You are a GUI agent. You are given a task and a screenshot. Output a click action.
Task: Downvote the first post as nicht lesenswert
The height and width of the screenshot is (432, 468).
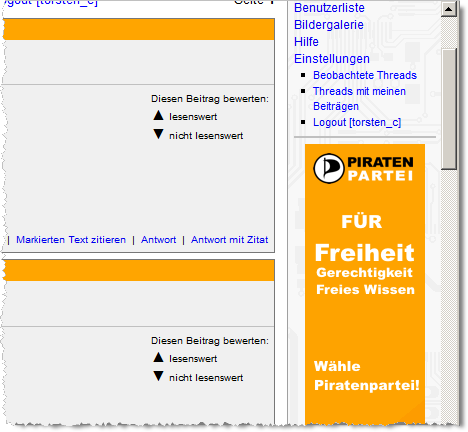click(x=158, y=134)
